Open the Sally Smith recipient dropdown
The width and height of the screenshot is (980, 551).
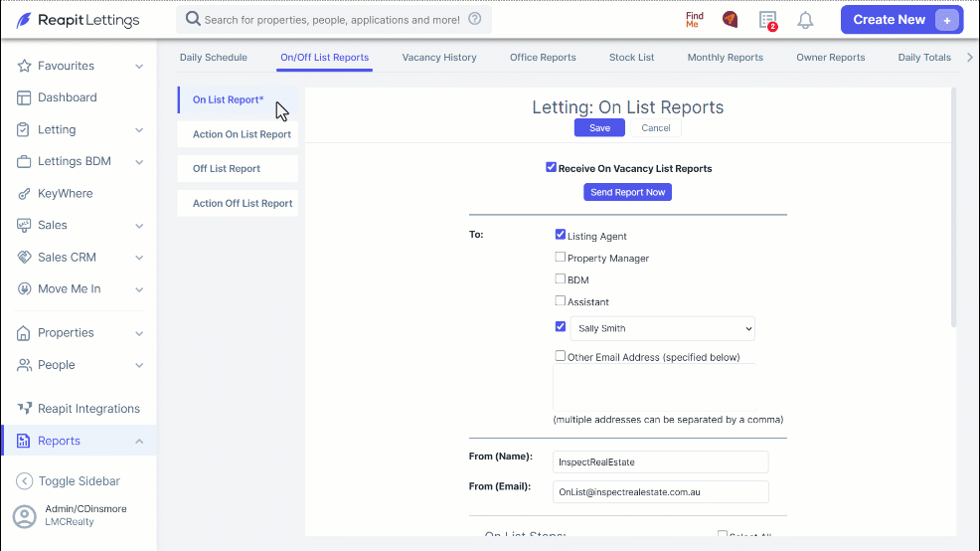(663, 328)
